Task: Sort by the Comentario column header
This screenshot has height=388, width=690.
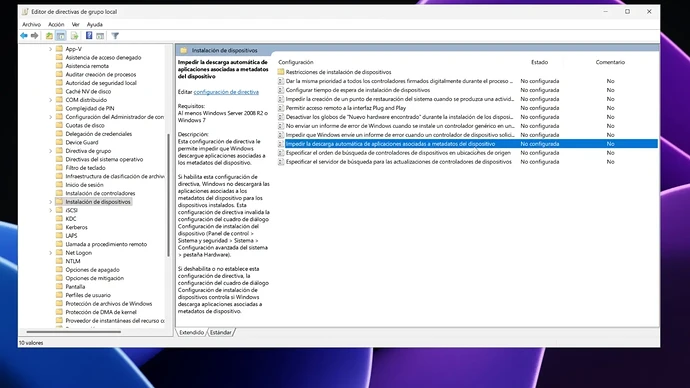Action: (x=610, y=62)
